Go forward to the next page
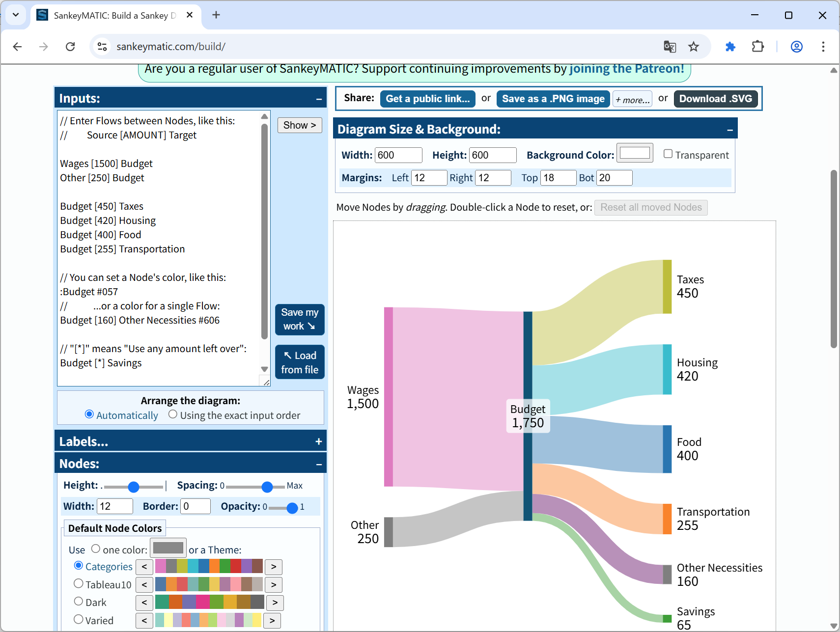 (x=44, y=47)
